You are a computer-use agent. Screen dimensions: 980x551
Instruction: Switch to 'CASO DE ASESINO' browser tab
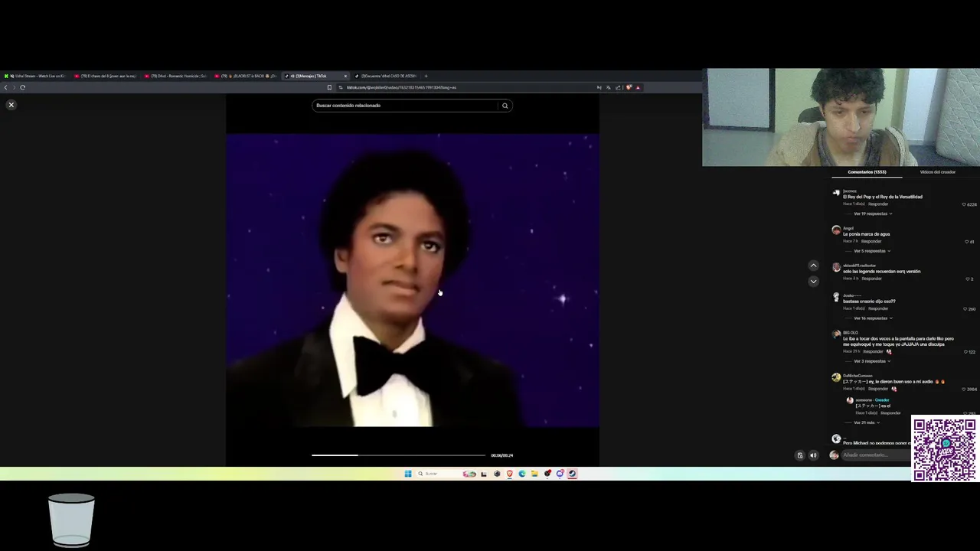click(387, 76)
